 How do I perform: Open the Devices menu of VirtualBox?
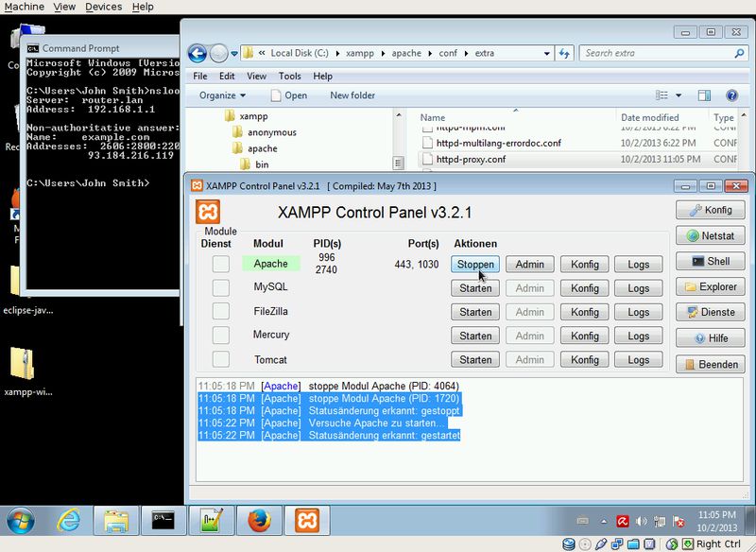103,7
